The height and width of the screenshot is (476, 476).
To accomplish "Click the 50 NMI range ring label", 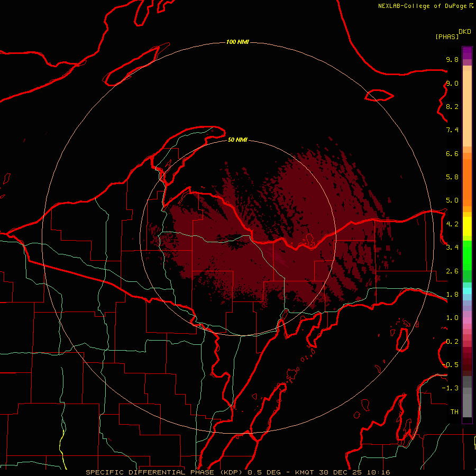I will (237, 140).
